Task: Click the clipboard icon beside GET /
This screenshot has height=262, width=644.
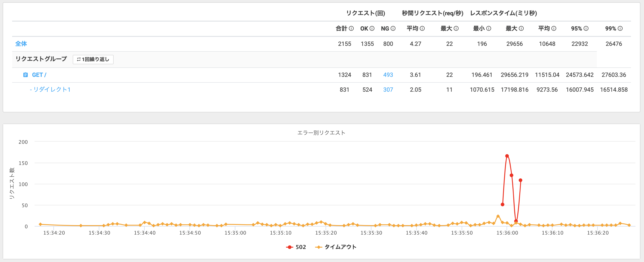Action: (x=25, y=75)
